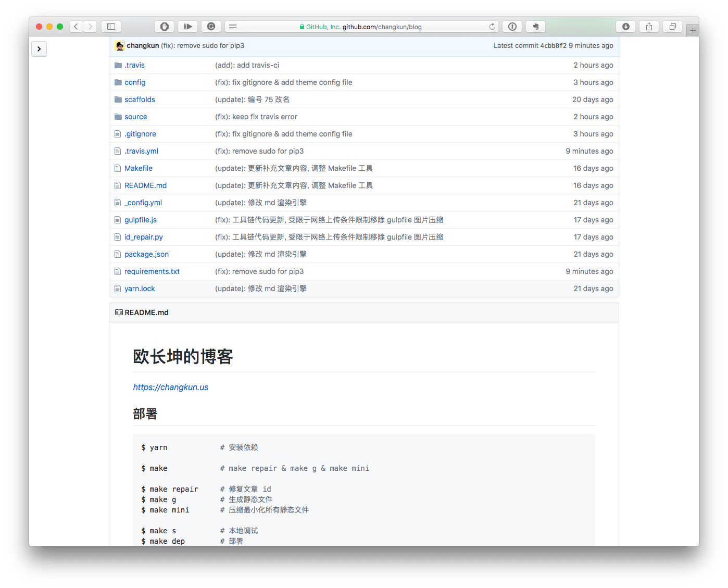Click the Grammarly extension icon in toolbar
Image resolution: width=728 pixels, height=588 pixels.
(211, 27)
